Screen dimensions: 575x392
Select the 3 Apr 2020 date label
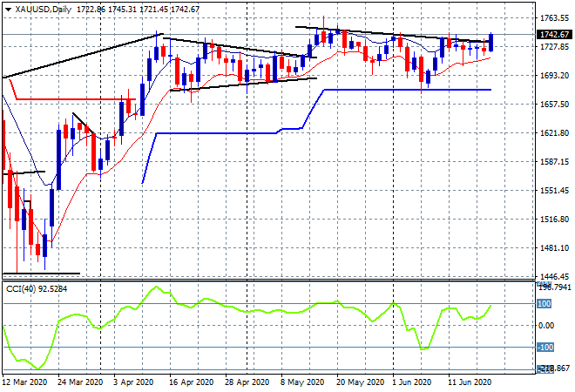pos(134,382)
